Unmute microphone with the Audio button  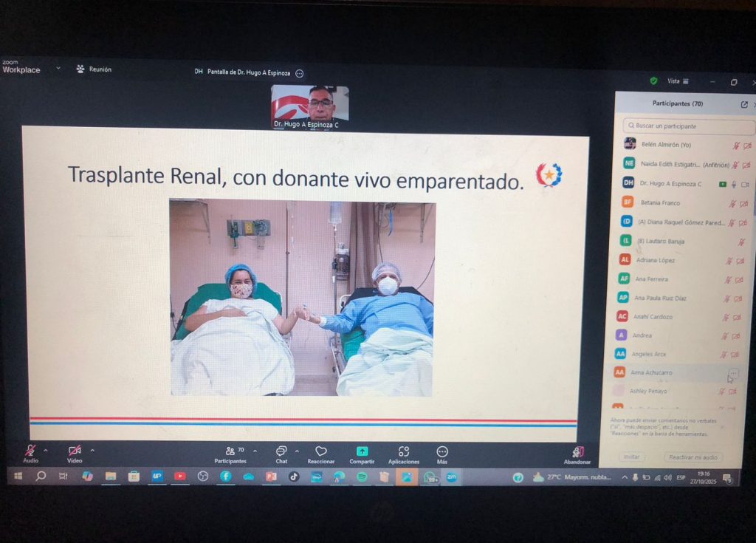[x=30, y=450]
